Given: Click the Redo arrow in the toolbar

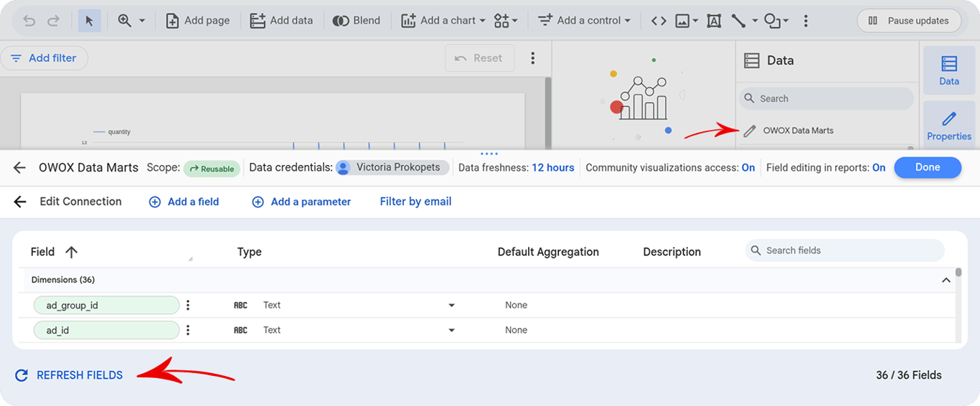Looking at the screenshot, I should [53, 21].
